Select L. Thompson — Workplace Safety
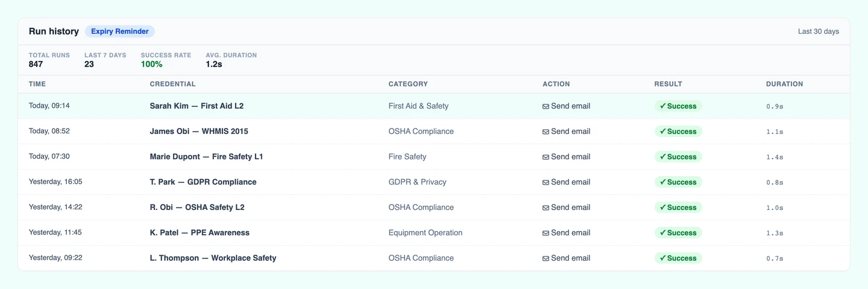868x289 pixels. tap(213, 258)
